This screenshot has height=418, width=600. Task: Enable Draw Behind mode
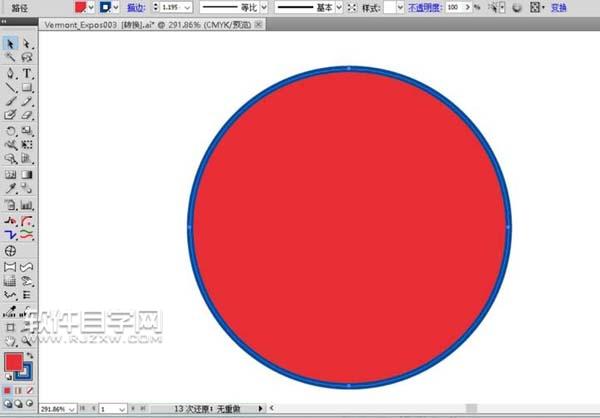[18, 403]
